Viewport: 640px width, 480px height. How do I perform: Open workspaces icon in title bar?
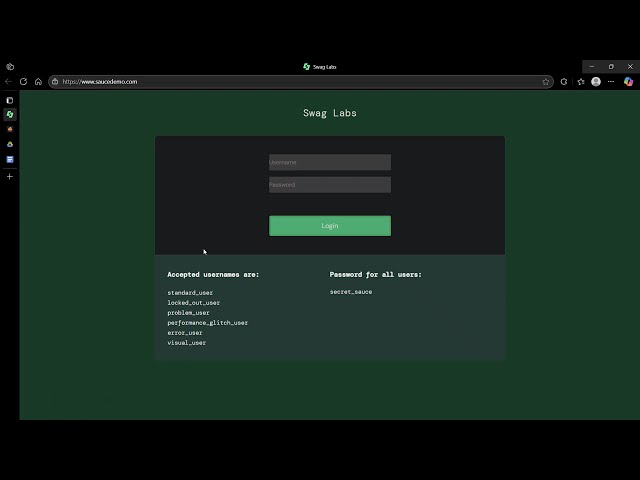(x=10, y=67)
